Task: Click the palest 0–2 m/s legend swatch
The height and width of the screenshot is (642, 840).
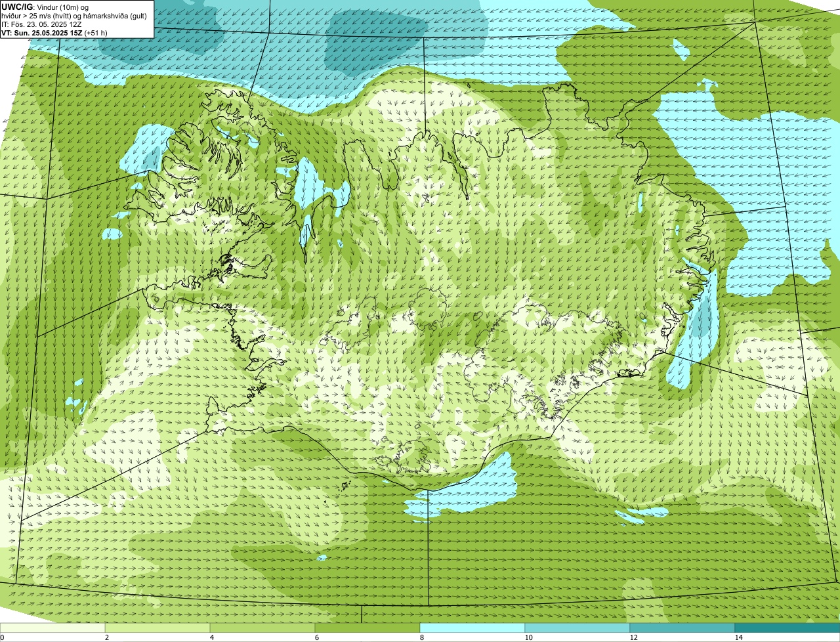Action: tap(52, 628)
